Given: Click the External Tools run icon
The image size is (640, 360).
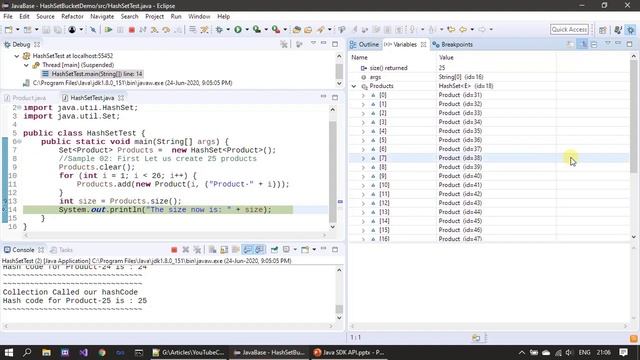Looking at the screenshot, I should point(276,29).
